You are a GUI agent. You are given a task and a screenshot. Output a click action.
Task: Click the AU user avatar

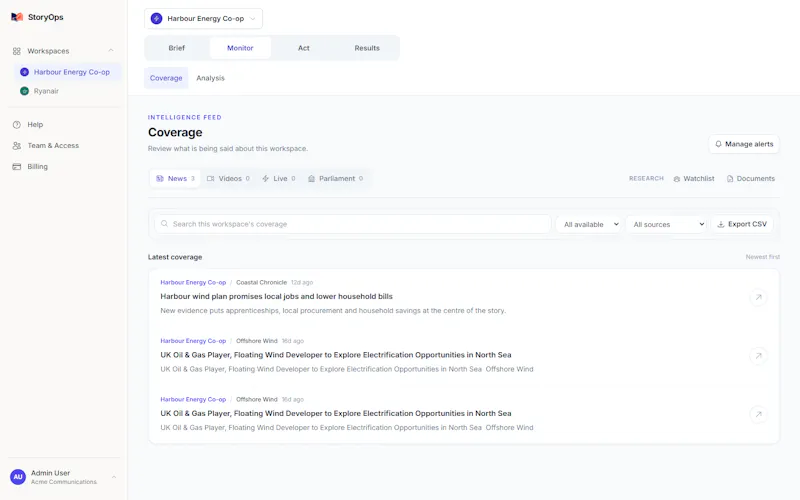coord(18,477)
